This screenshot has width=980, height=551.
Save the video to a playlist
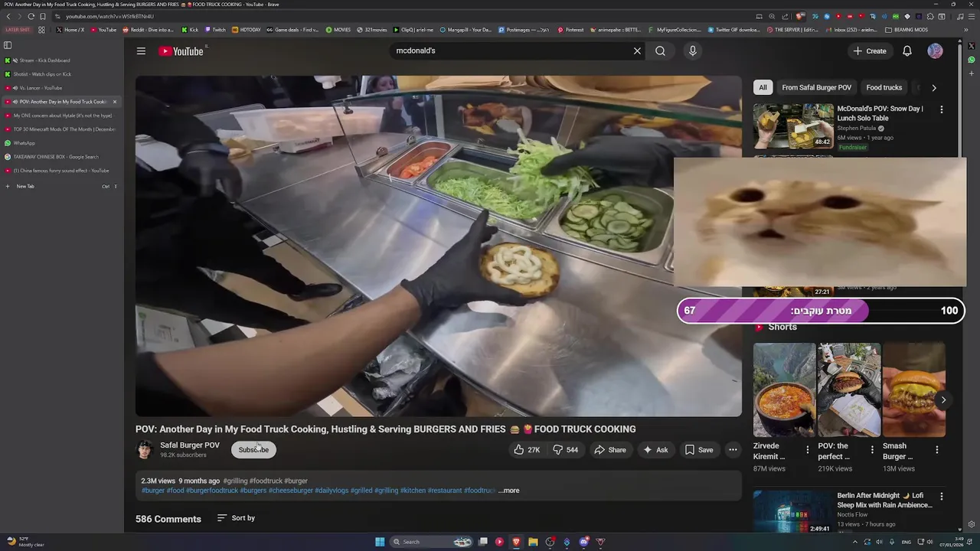click(x=699, y=450)
